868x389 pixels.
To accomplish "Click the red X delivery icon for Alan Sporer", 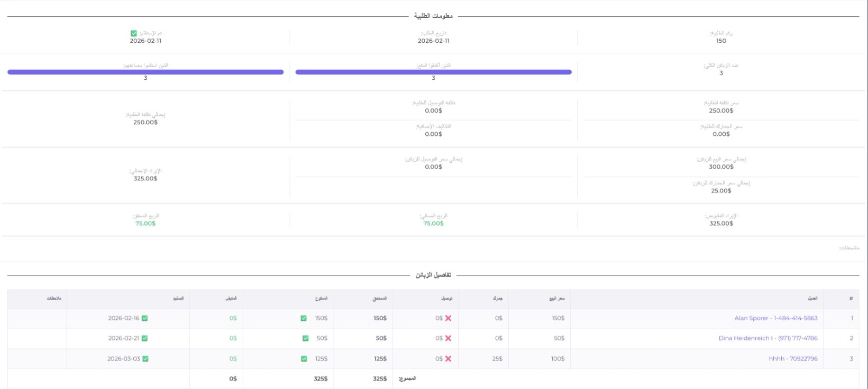I will (x=448, y=318).
